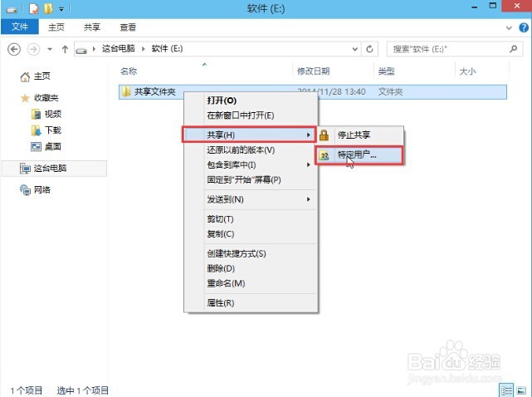This screenshot has width=532, height=397.
Task: Open the address bar history dropdown
Action: point(355,49)
